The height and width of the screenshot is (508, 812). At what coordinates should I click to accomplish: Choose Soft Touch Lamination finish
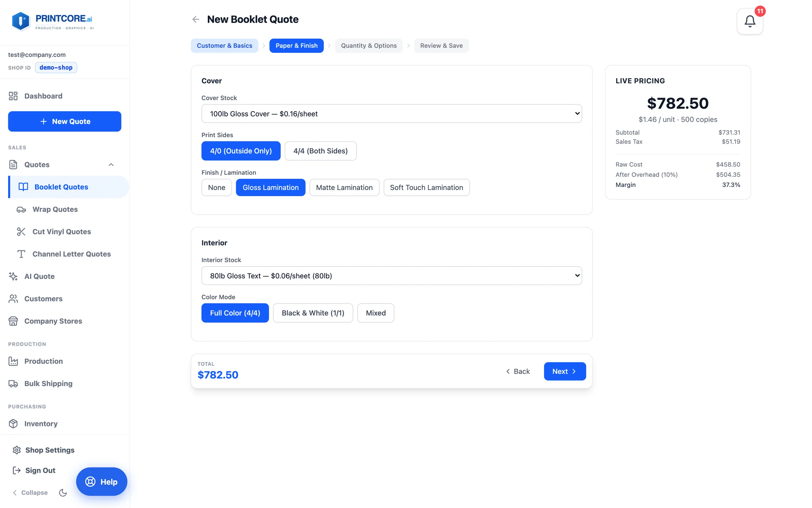tap(427, 188)
